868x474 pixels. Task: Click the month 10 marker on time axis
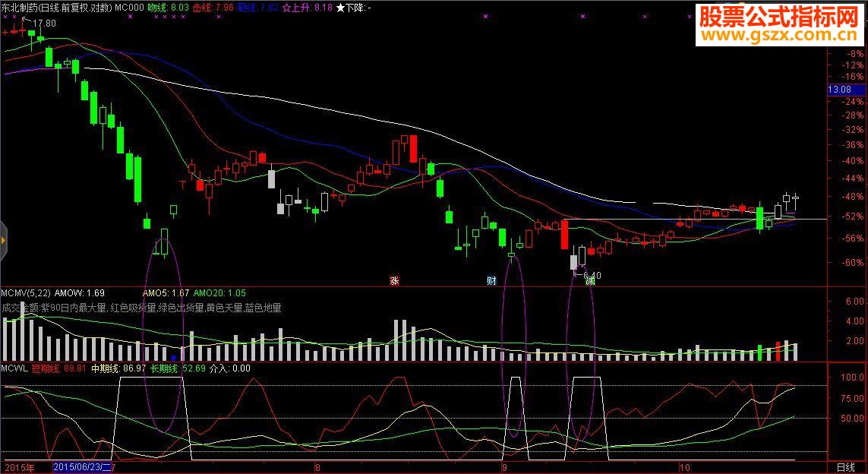[684, 468]
